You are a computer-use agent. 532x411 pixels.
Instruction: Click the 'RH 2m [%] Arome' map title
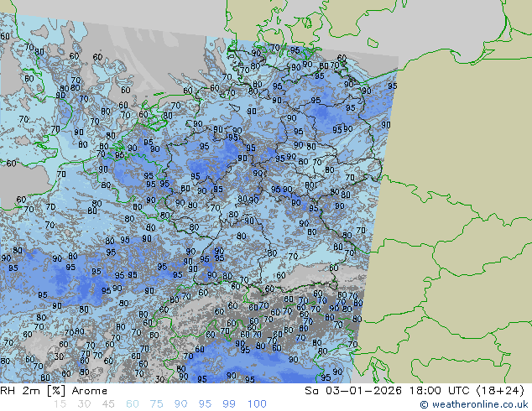coord(54,391)
